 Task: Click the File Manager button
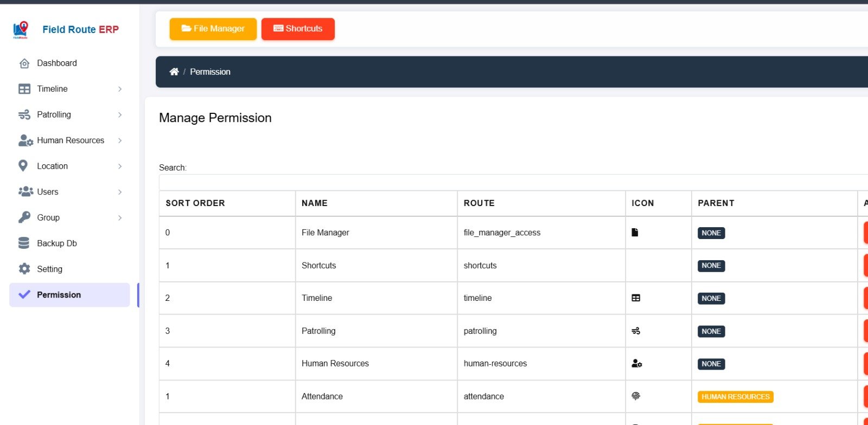(213, 29)
